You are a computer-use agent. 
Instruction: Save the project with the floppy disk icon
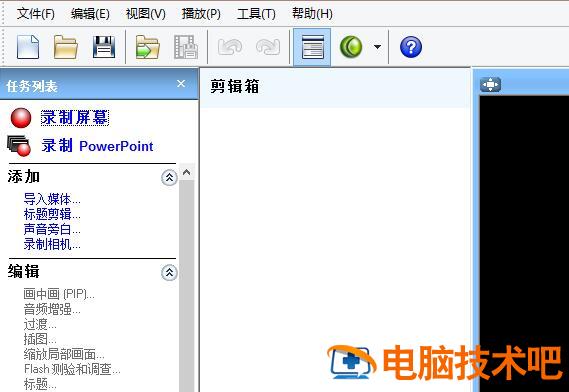(104, 47)
